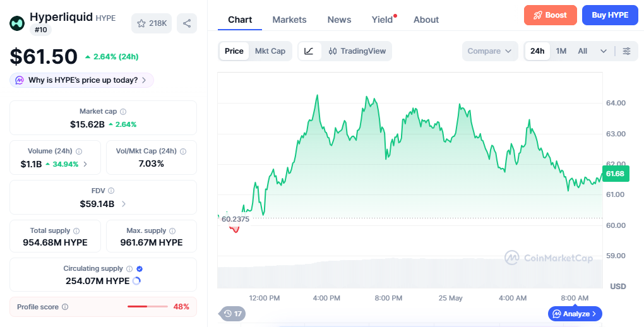This screenshot has height=327, width=644.
Task: Click the AI icon beside price question
Action: [x=20, y=80]
